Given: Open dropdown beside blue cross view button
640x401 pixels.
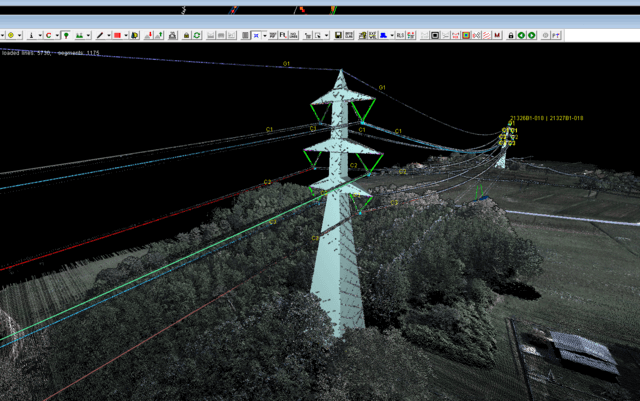Looking at the screenshot, I should pos(264,36).
